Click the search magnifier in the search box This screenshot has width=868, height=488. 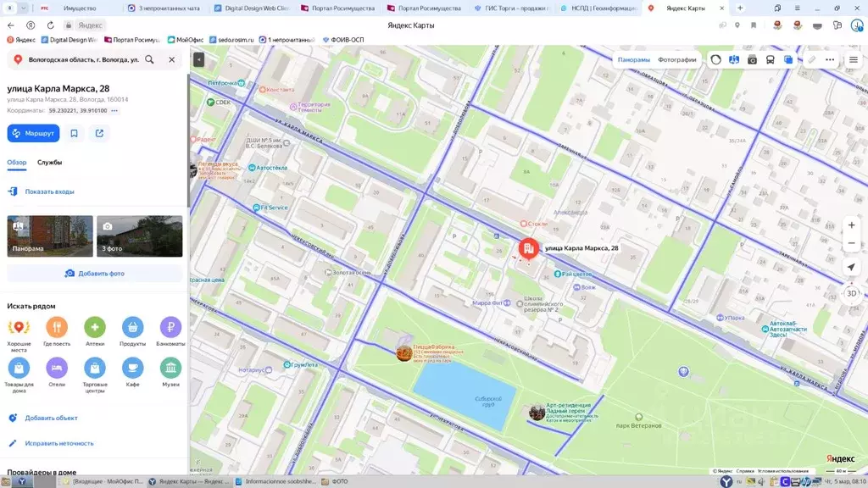coord(149,59)
